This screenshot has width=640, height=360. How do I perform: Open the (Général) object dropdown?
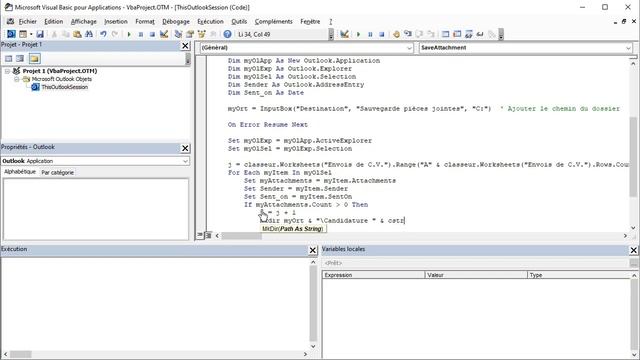point(409,48)
